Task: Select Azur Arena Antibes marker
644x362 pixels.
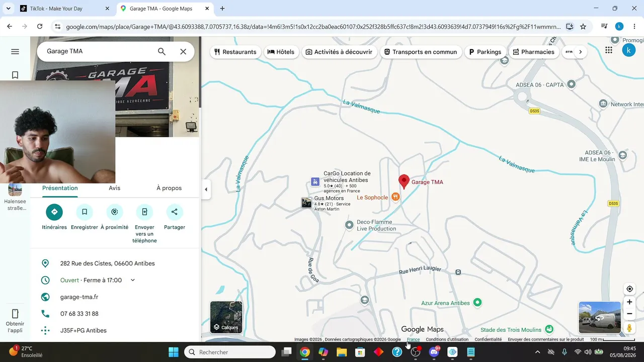Action: [x=477, y=302]
